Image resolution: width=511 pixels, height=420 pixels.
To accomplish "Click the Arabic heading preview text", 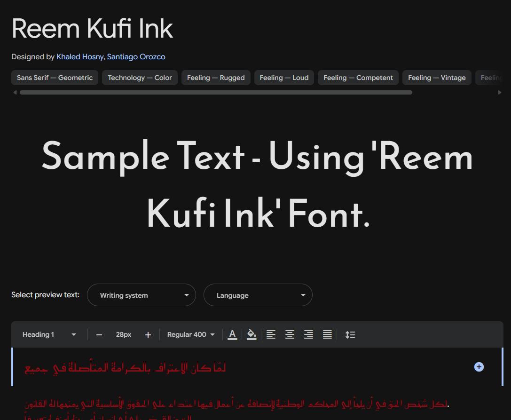I will [x=125, y=368].
